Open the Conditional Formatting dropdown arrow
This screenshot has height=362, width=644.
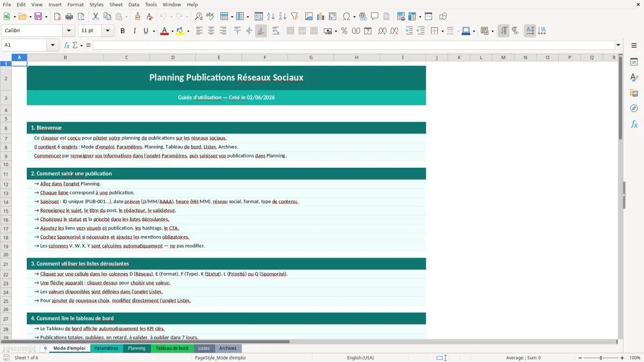click(492, 31)
